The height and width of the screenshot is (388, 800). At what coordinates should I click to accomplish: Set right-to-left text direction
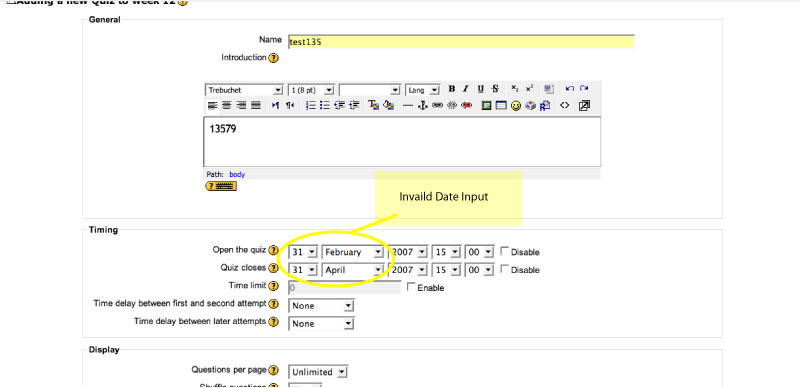(x=290, y=105)
